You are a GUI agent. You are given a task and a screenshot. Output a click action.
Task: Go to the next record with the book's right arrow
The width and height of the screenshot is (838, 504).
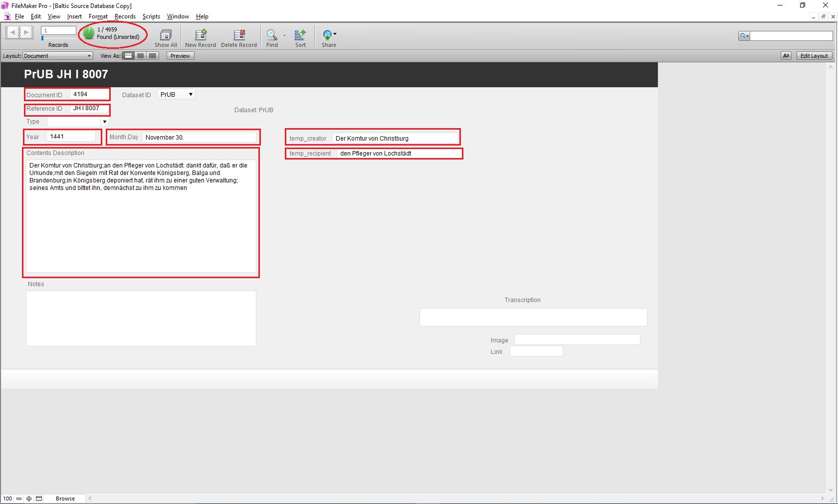[26, 32]
